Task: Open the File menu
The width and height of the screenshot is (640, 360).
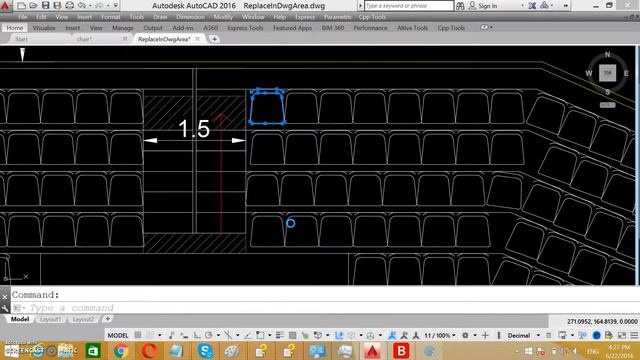Action: click(22, 17)
